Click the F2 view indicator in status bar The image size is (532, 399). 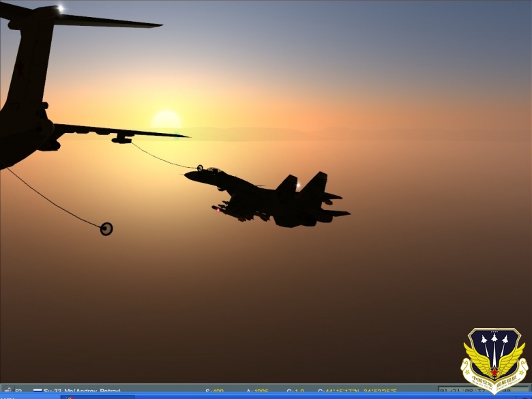(18, 391)
